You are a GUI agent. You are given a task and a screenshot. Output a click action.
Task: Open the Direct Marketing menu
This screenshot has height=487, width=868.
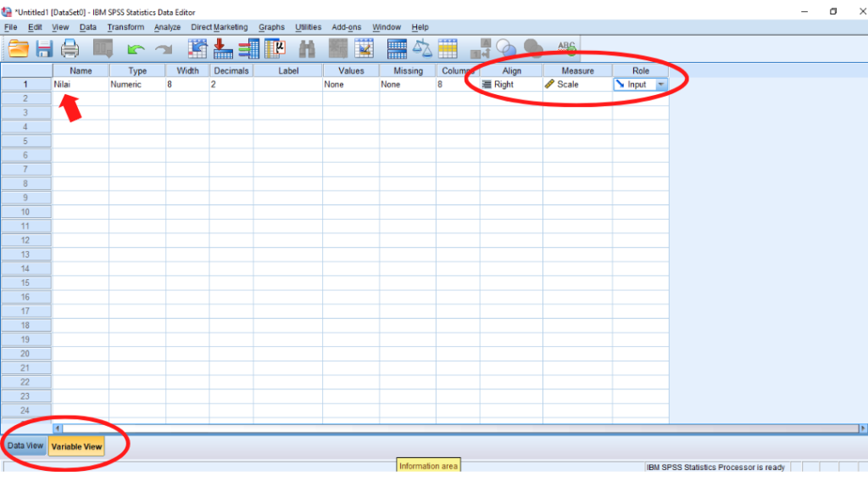220,27
